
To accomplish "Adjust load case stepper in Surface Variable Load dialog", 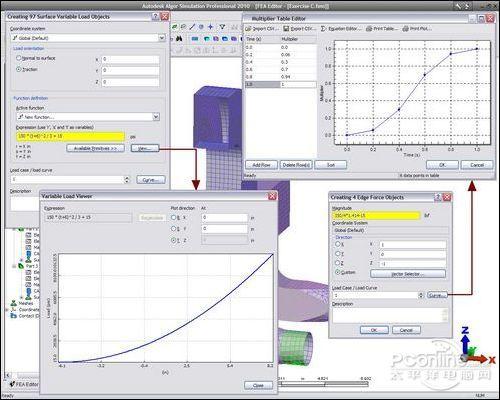I will click(x=127, y=180).
